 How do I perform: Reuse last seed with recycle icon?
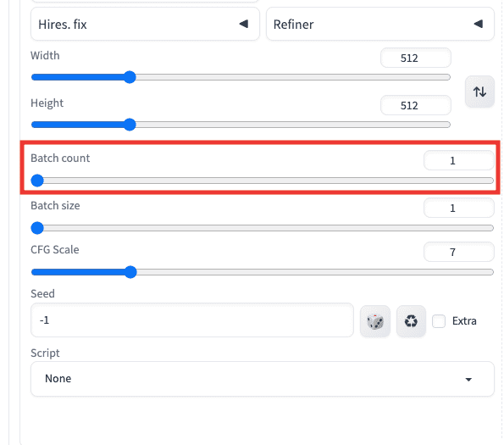click(411, 321)
